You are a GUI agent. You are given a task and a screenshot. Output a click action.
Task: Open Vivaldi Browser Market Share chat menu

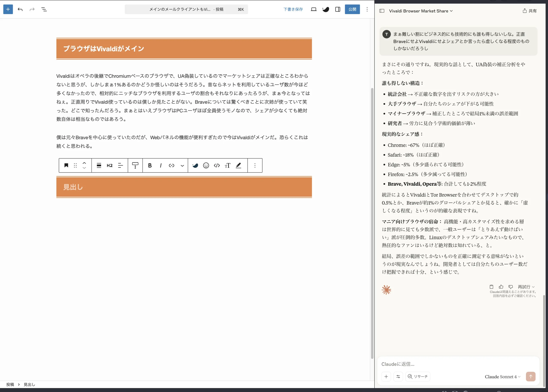421,11
